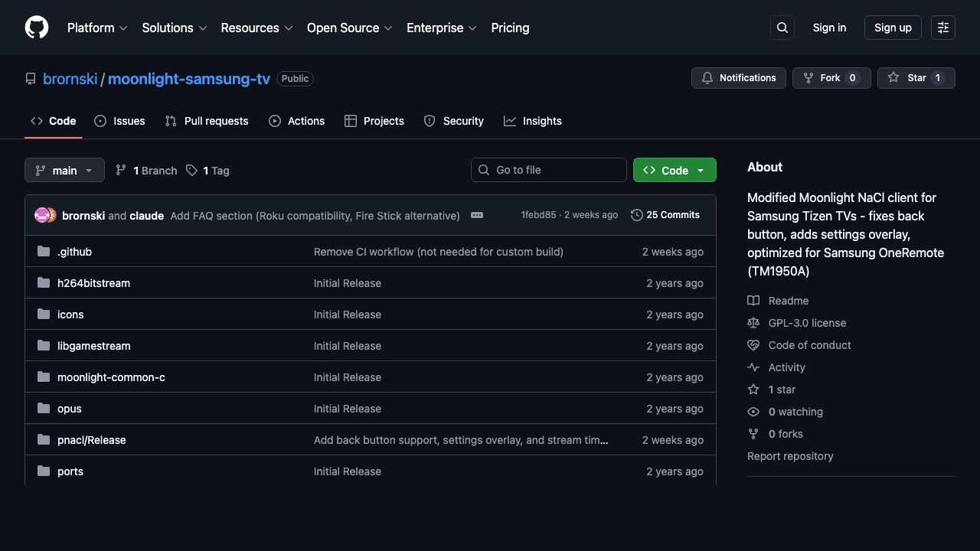The image size is (980, 551).
Task: Click the ports folder icon
Action: click(44, 471)
